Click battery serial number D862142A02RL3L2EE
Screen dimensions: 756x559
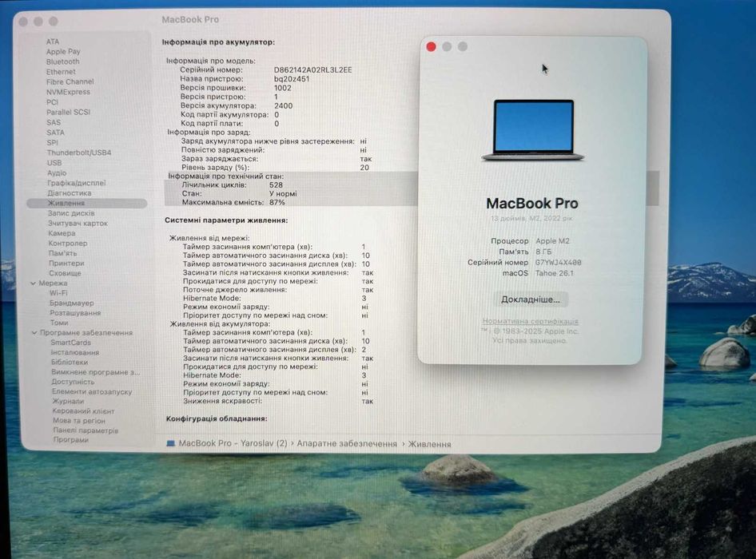[313, 70]
